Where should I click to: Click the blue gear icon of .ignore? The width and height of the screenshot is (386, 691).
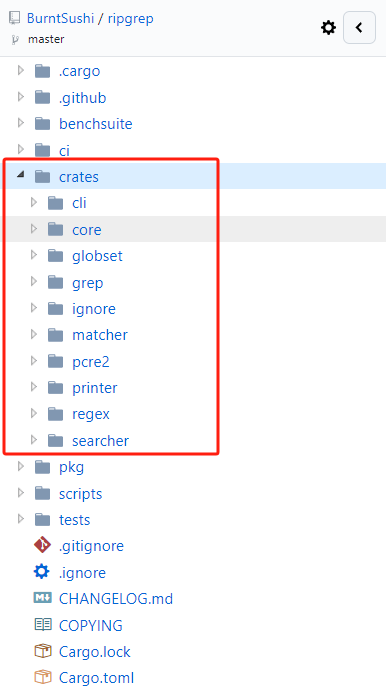point(42,572)
